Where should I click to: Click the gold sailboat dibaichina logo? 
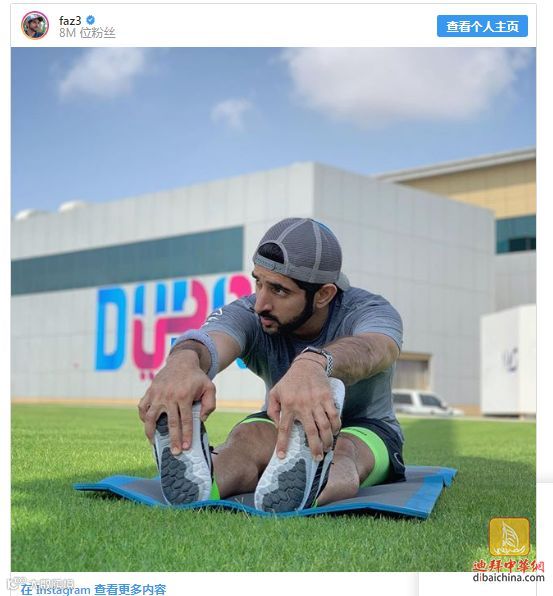(x=509, y=537)
